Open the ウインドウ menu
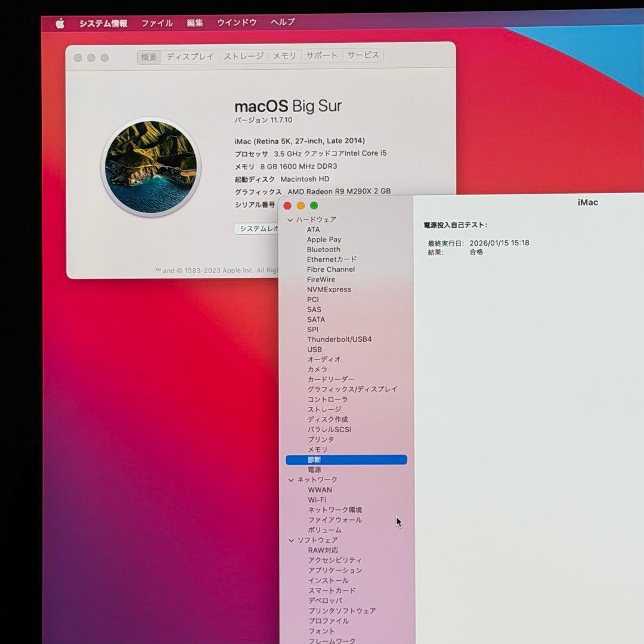This screenshot has height=644, width=644. pos(236,23)
